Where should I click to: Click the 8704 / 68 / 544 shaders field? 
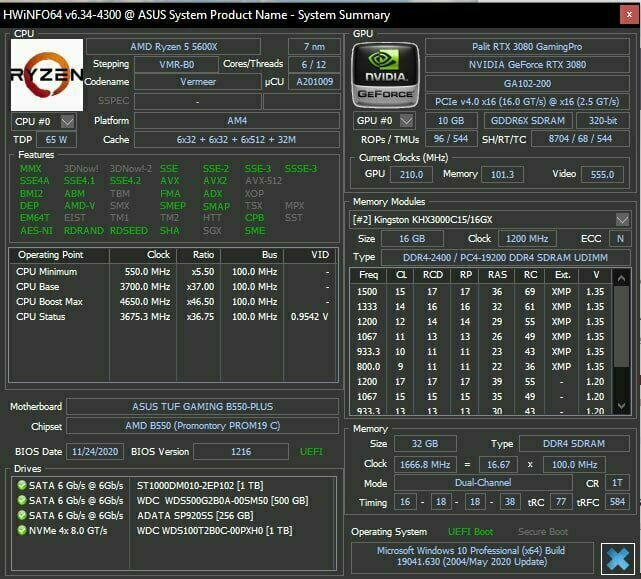pyautogui.click(x=580, y=139)
